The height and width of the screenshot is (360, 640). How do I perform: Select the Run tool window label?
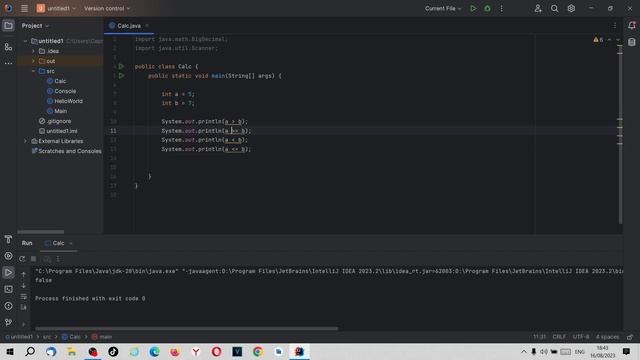[27, 243]
